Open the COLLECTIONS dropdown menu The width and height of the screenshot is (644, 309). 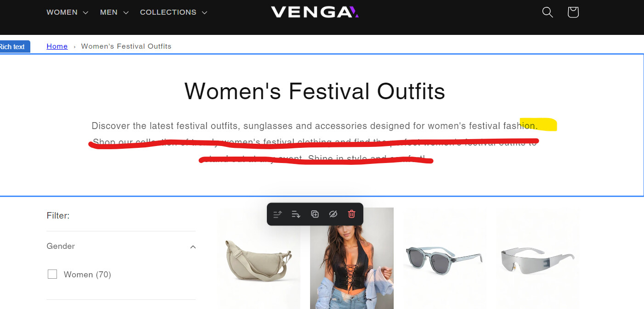(174, 12)
